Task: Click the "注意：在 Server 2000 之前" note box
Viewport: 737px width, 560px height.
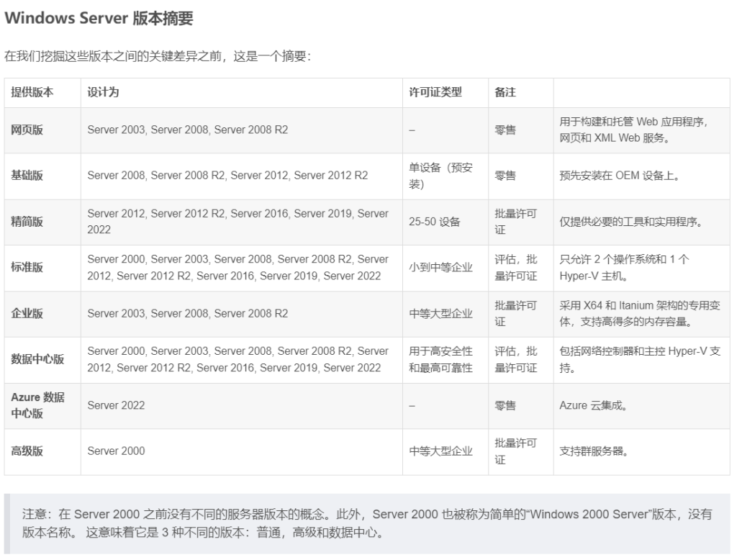Action: (368, 523)
